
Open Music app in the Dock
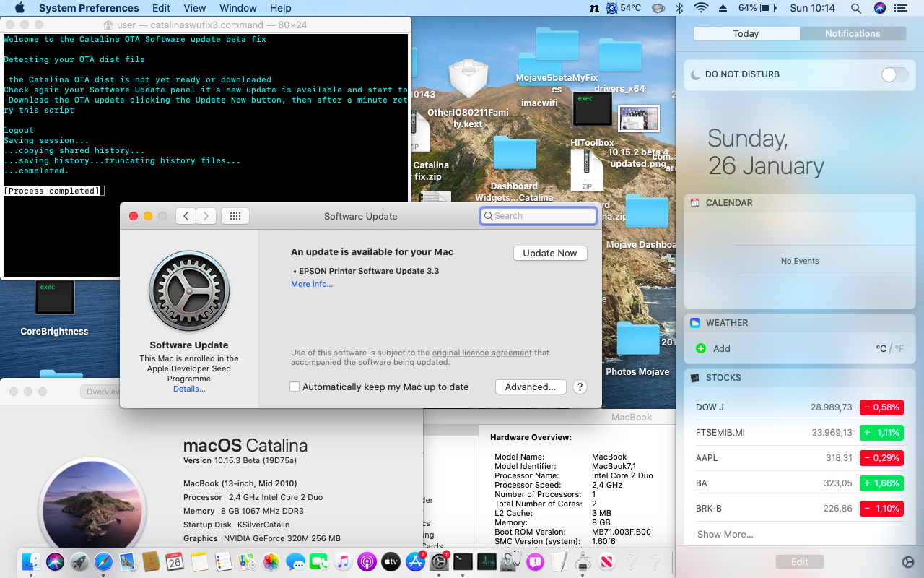[x=343, y=561]
